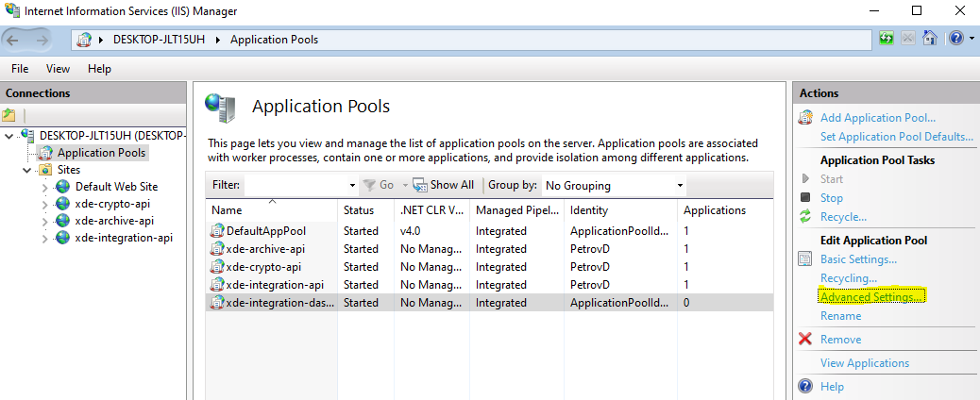
Task: Click the Stop square icon in Actions
Action: coord(805,197)
